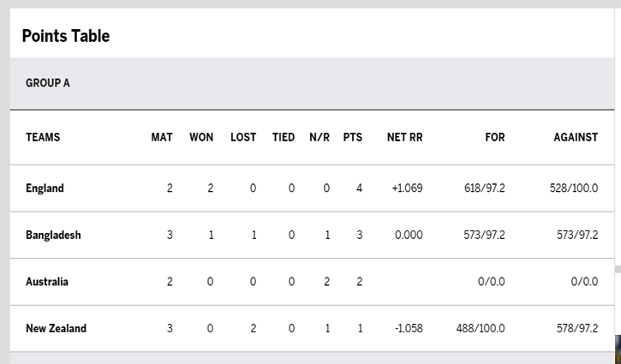Click the PTS column header
The height and width of the screenshot is (364, 621).
coord(353,137)
